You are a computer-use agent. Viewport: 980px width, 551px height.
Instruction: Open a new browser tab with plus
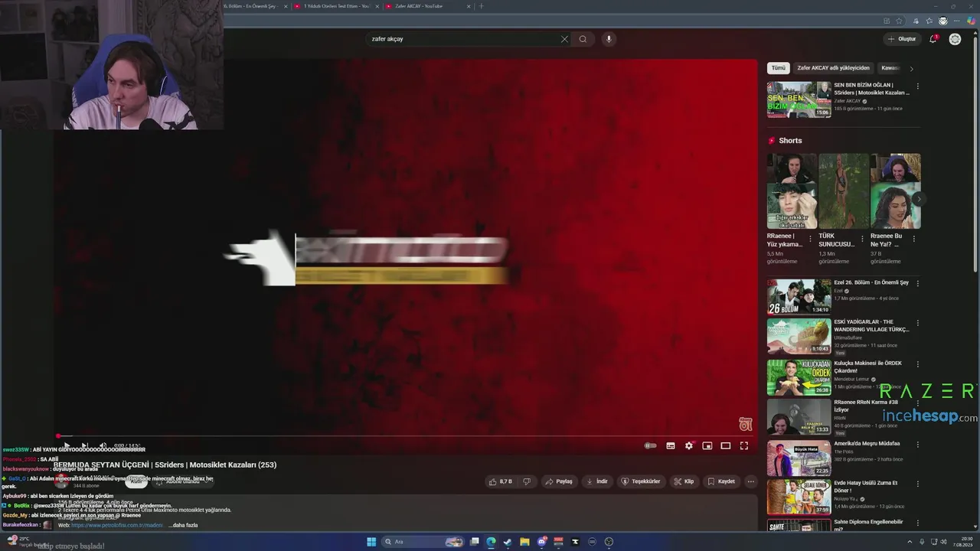tap(481, 6)
